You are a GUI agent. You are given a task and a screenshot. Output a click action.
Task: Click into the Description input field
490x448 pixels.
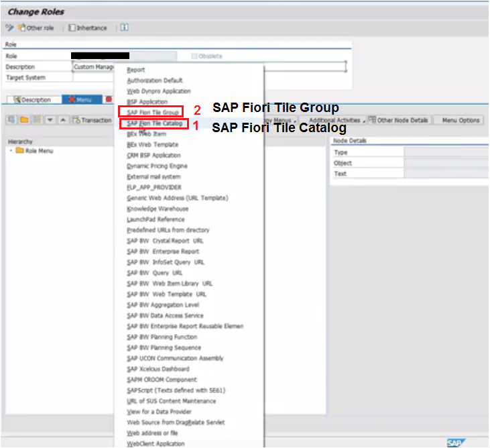pos(209,66)
